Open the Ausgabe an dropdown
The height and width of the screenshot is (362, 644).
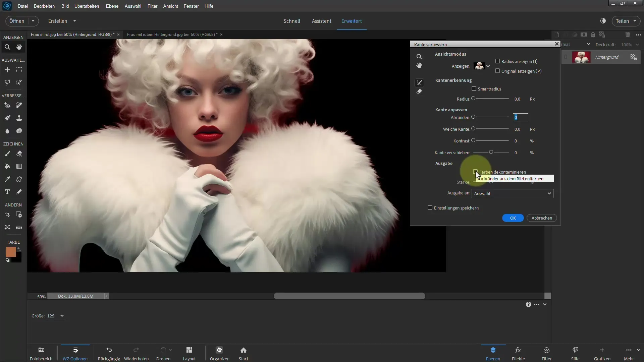tap(513, 193)
